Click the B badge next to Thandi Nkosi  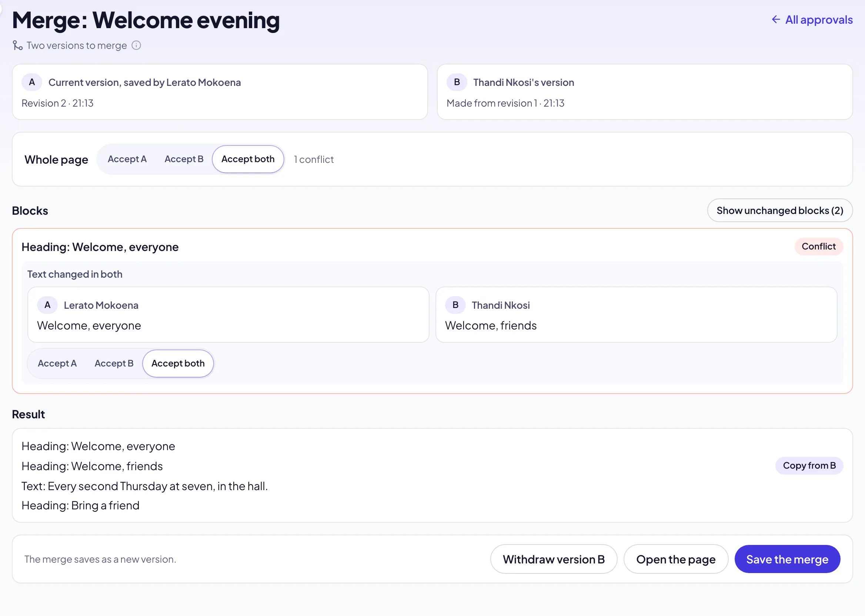[x=455, y=305]
